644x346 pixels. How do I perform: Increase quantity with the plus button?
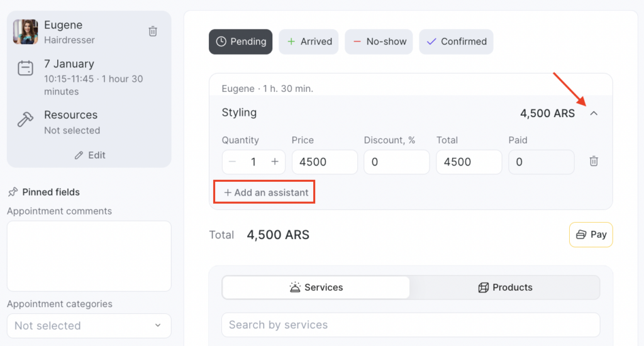coord(275,162)
